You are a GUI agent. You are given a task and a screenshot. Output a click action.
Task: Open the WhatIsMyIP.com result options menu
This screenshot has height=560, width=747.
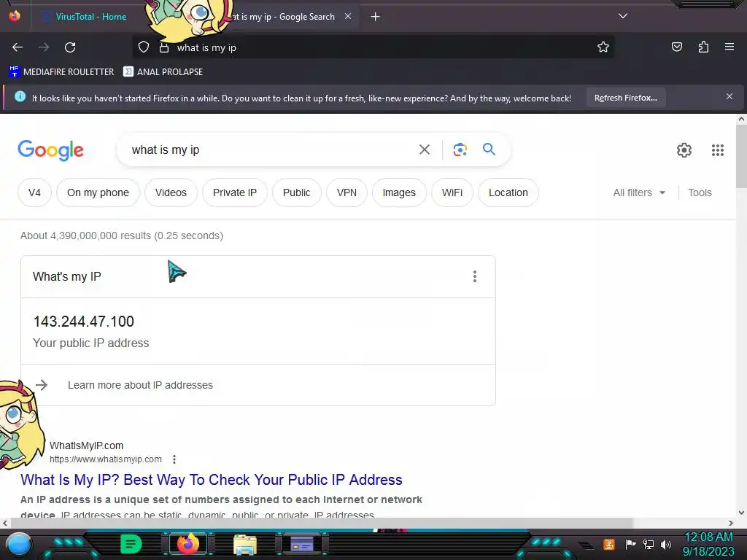[174, 459]
